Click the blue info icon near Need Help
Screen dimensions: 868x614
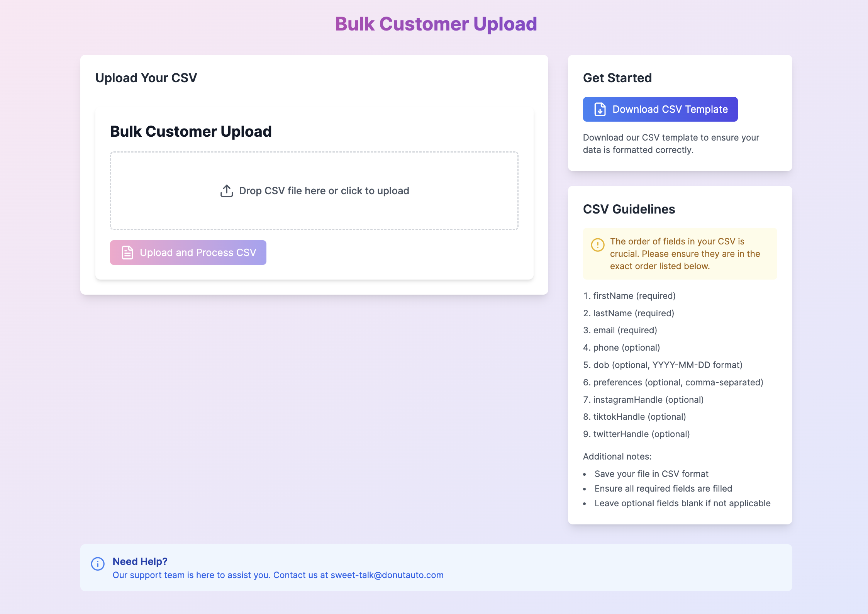tap(98, 564)
